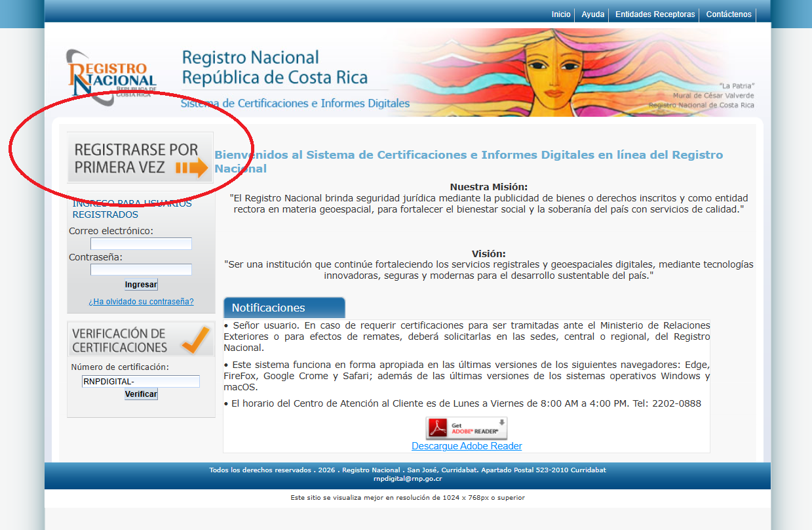Image resolution: width=812 pixels, height=530 pixels.
Task: Click the Registro Nacional República de Costa Rica title
Action: click(x=275, y=68)
